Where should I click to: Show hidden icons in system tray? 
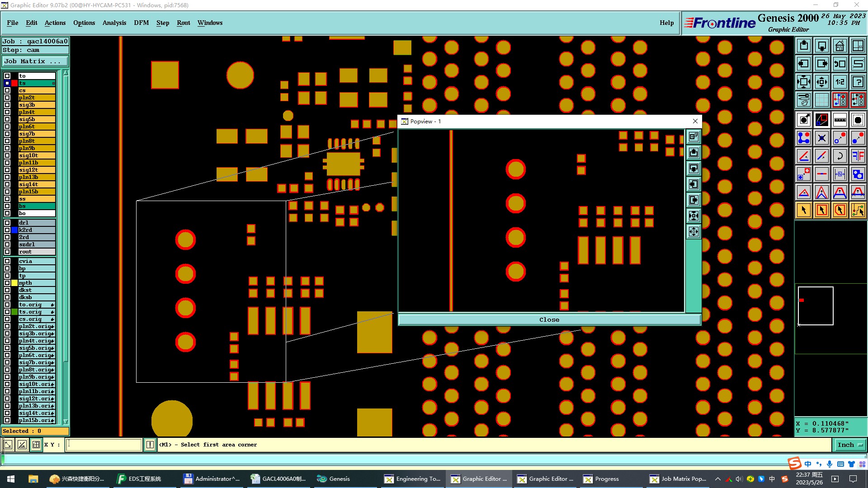[x=717, y=479]
